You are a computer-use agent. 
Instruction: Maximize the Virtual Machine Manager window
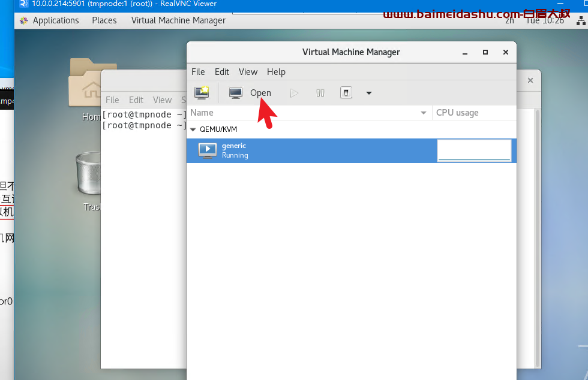tap(485, 52)
